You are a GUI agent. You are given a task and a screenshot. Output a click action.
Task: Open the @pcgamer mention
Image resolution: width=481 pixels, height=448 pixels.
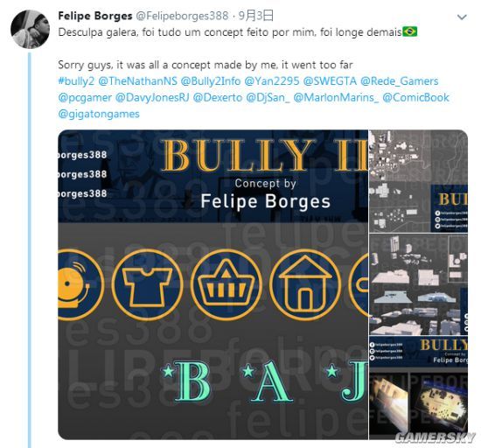[x=85, y=98]
